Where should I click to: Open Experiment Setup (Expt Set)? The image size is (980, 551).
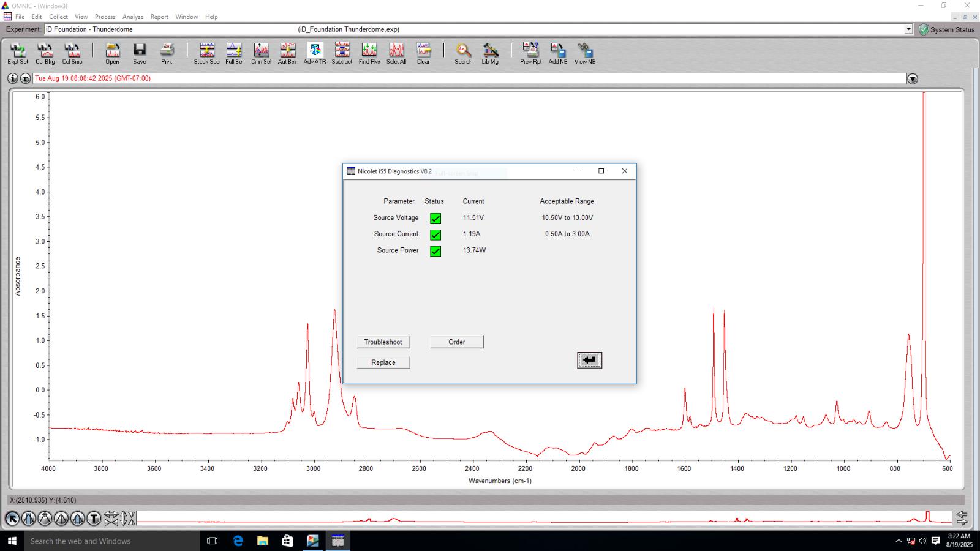[x=18, y=53]
